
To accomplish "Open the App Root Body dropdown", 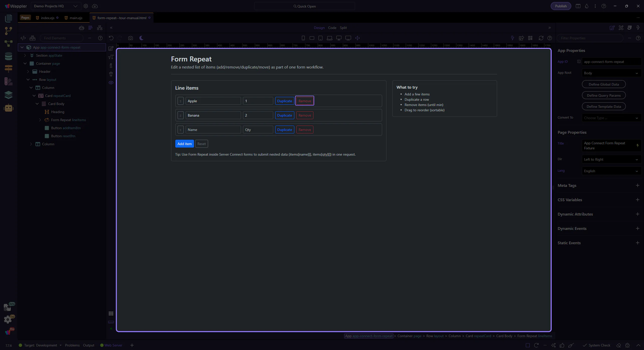I will pos(611,73).
